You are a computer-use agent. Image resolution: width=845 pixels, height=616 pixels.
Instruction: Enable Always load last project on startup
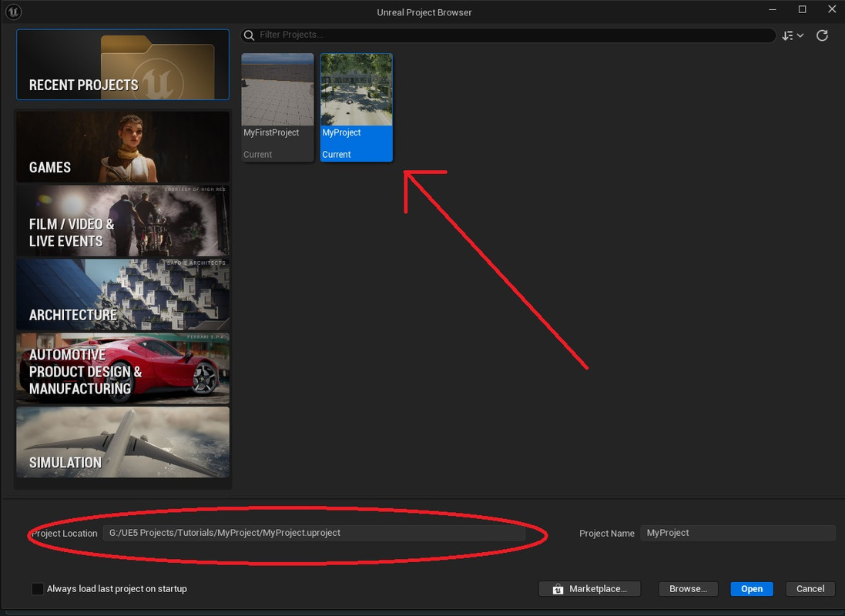click(x=38, y=589)
